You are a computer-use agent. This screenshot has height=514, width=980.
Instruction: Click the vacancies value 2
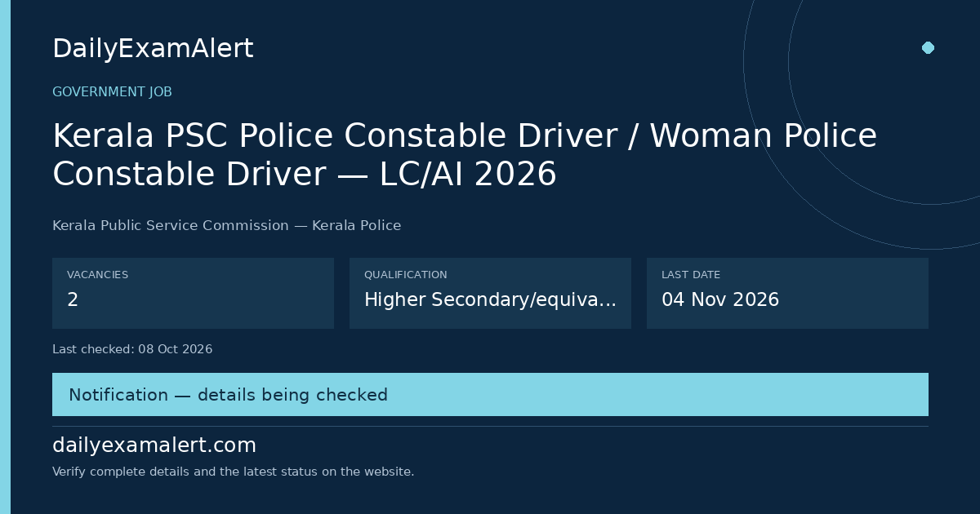pyautogui.click(x=73, y=300)
